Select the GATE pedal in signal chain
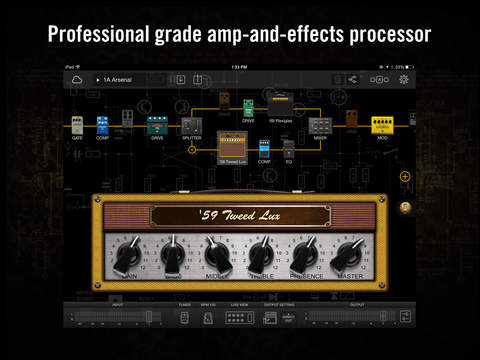This screenshot has height=360, width=480. point(77,125)
